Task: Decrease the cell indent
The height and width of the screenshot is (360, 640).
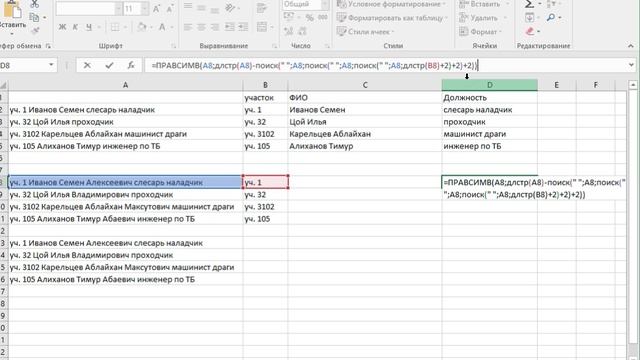Action: tap(230, 27)
